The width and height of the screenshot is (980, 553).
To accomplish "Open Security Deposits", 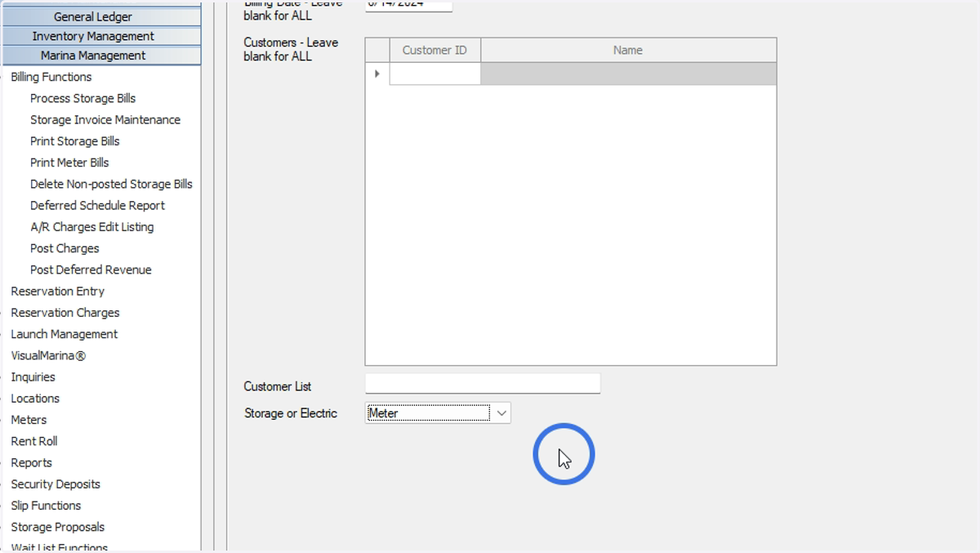I will (56, 484).
